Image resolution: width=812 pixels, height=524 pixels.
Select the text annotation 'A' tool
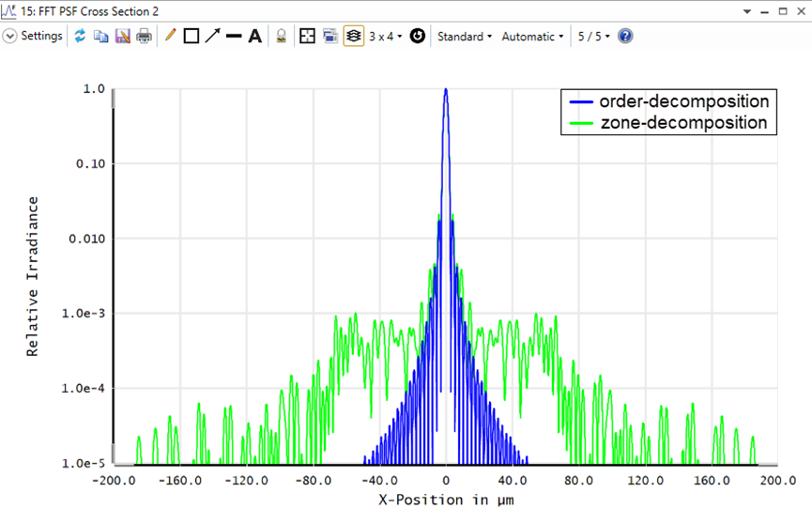pyautogui.click(x=254, y=37)
